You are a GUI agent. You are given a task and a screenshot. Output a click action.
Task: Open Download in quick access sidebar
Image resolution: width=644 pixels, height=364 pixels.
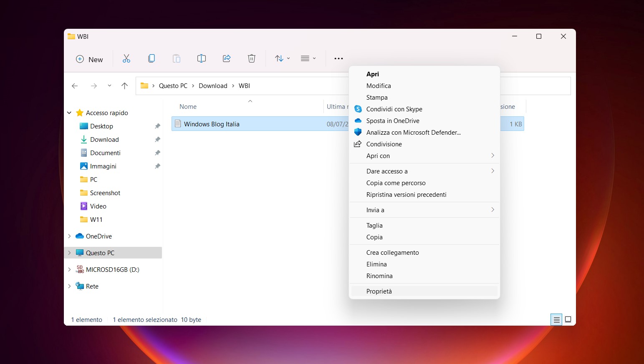pyautogui.click(x=104, y=140)
